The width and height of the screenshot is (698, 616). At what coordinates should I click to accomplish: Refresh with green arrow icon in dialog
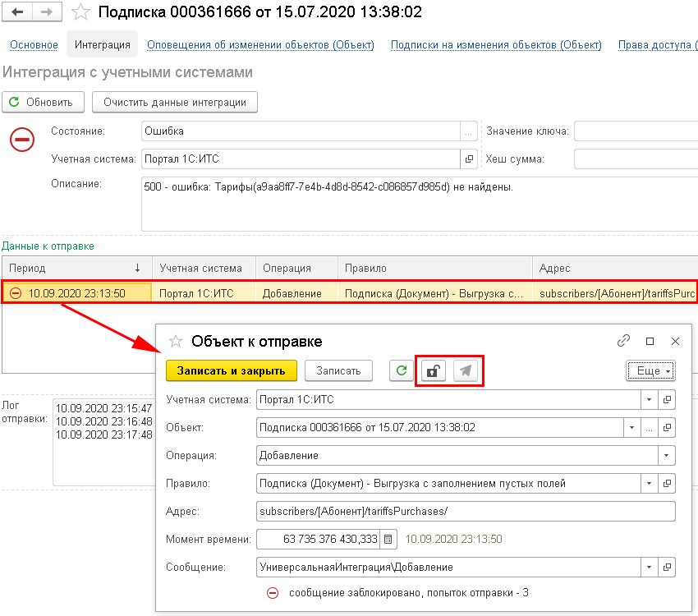pyautogui.click(x=402, y=370)
